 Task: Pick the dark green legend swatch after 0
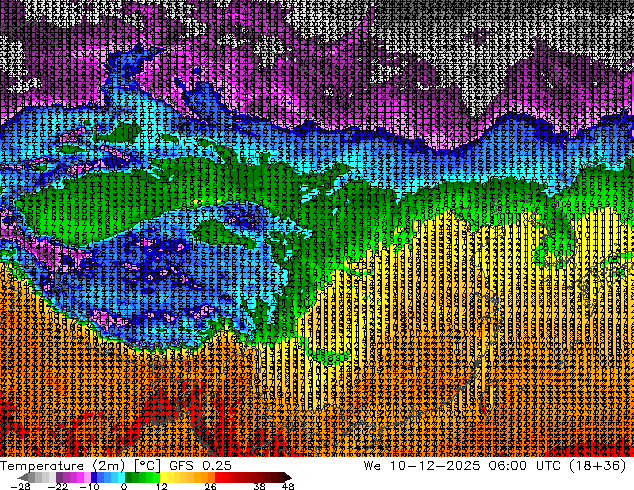[129, 477]
